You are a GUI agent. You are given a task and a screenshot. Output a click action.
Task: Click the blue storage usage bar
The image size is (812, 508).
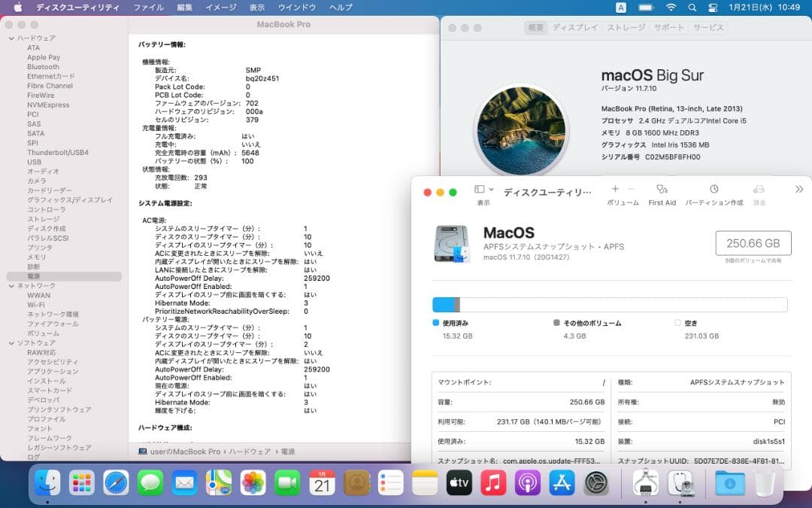coord(444,304)
